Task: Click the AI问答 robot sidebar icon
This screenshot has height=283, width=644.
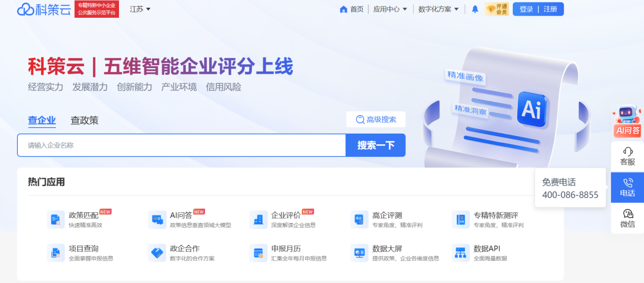Action: point(627,122)
